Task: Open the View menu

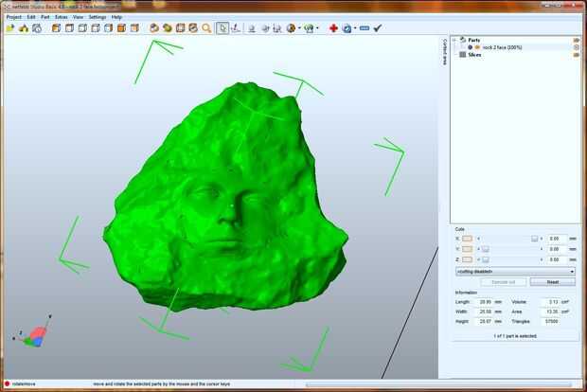Action: 78,17
